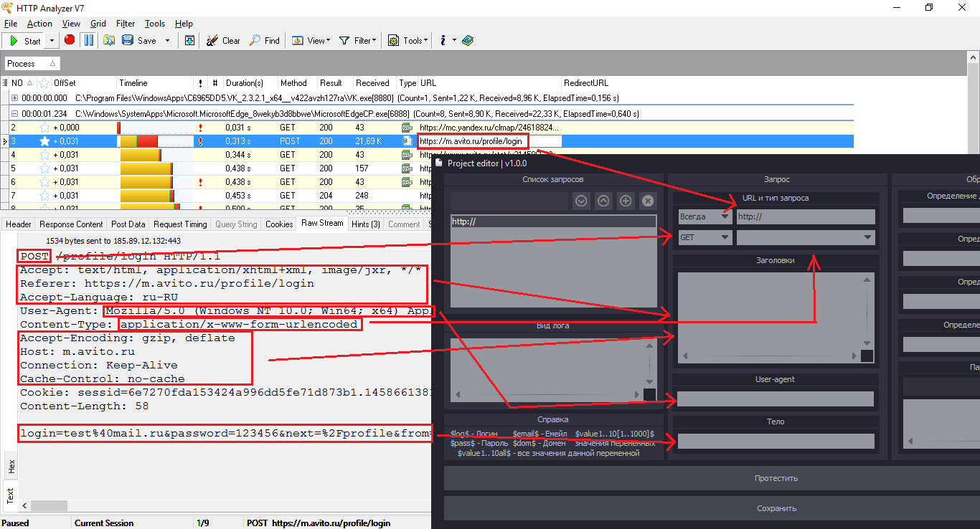Open the Filter menu in menu bar
This screenshot has width=980, height=529.
click(126, 24)
